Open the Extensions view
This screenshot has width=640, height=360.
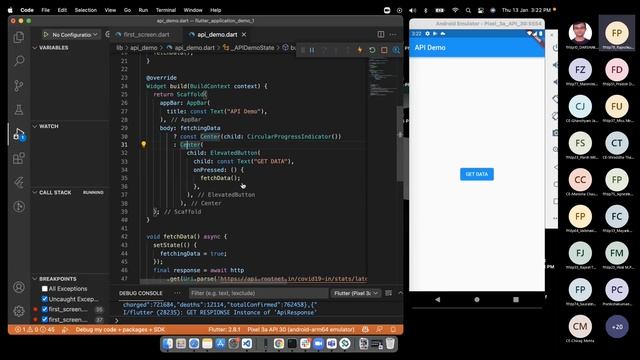click(x=19, y=158)
